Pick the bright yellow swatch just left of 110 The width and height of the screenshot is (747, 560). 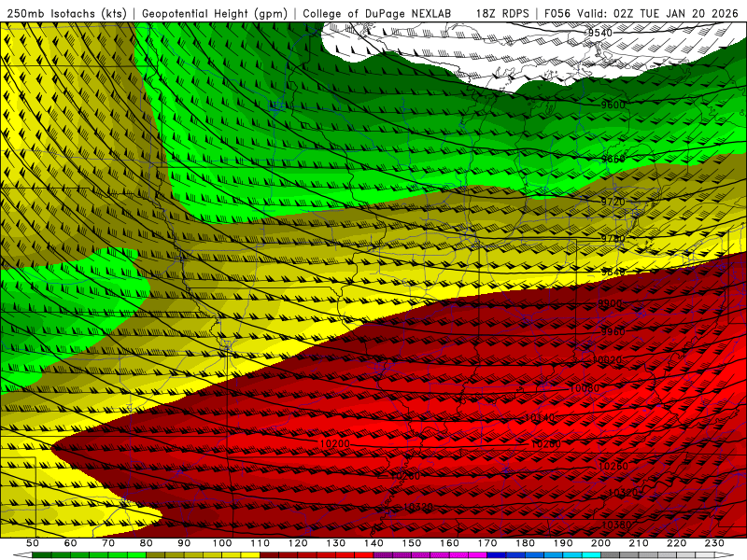[250, 555]
